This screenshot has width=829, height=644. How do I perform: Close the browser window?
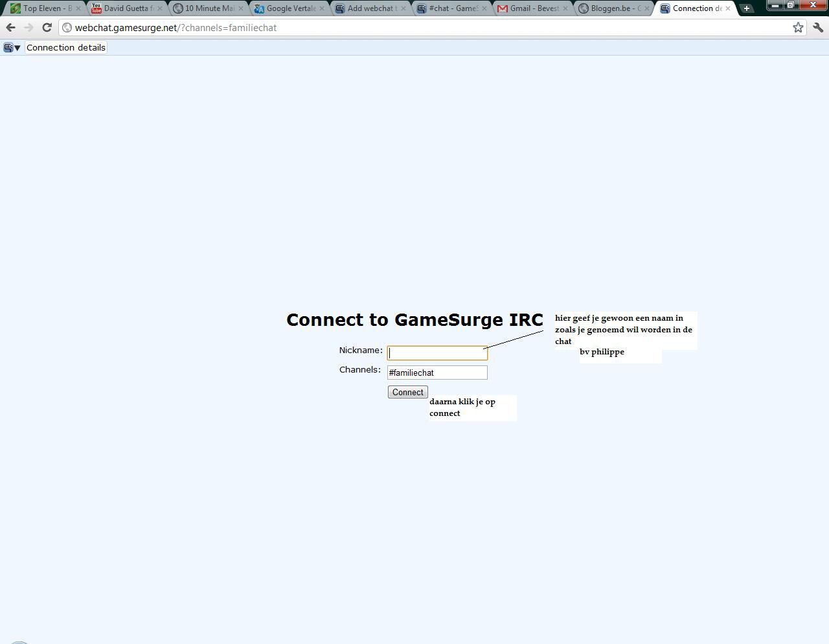(x=813, y=5)
